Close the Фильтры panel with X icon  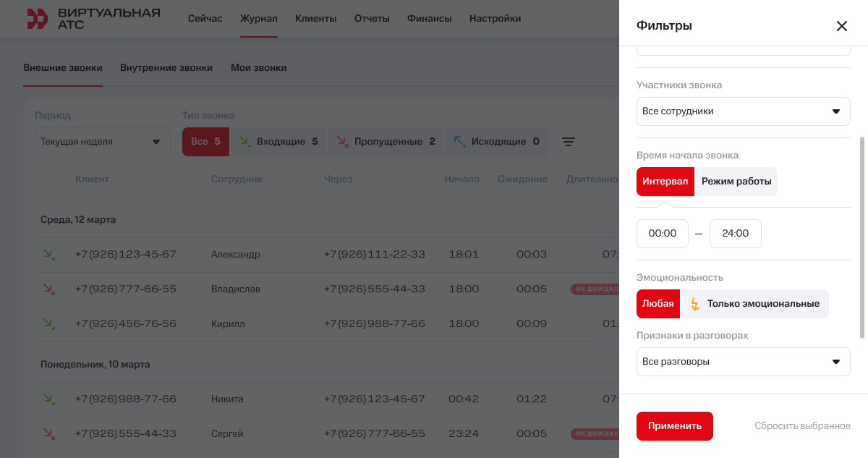click(841, 26)
